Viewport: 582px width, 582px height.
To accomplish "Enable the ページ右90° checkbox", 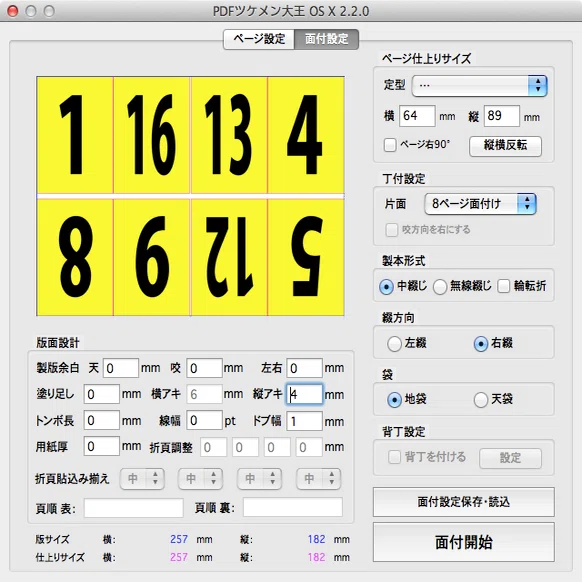I will (x=390, y=145).
